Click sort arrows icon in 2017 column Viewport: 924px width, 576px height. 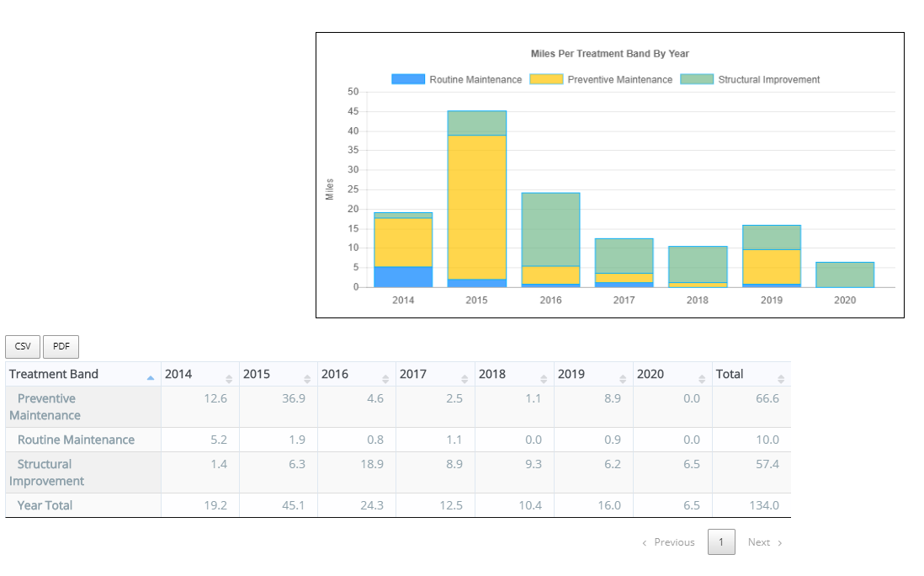tap(465, 379)
